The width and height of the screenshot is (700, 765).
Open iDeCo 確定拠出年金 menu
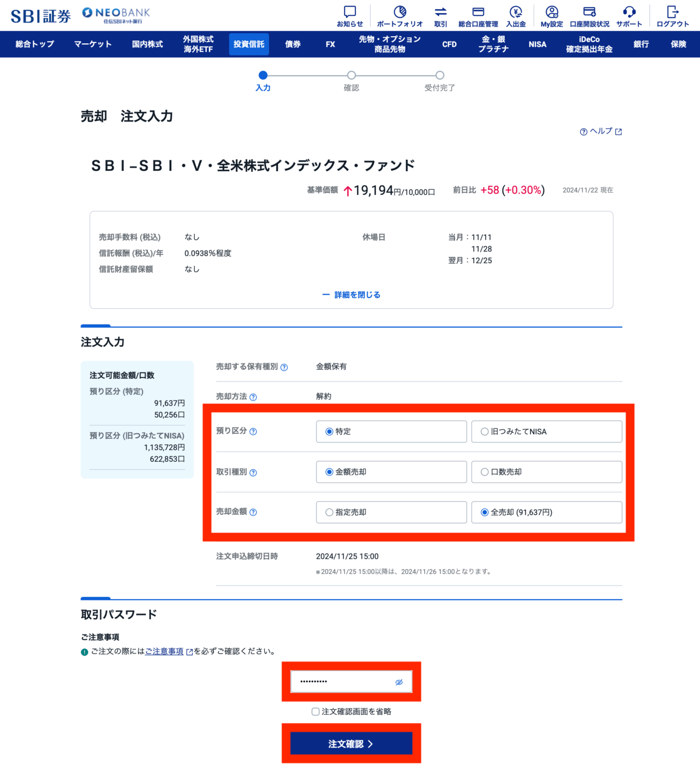[590, 44]
